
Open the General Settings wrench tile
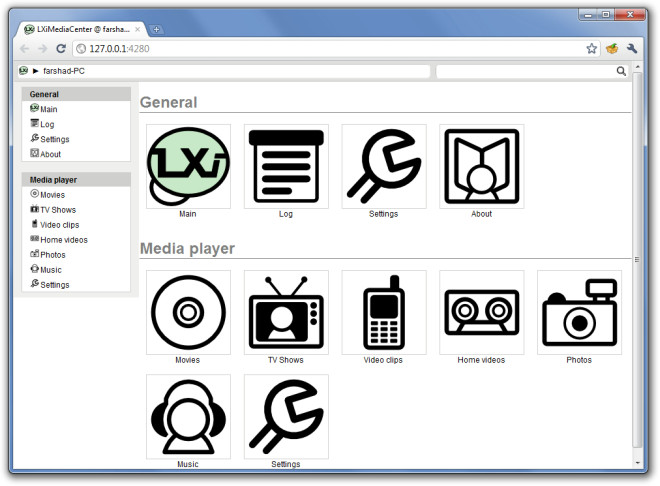[384, 166]
